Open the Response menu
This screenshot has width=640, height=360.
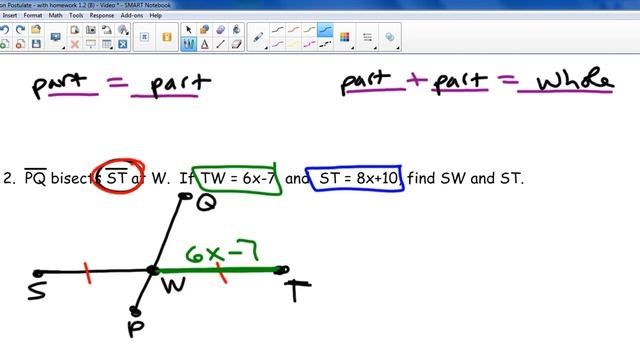tap(102, 16)
